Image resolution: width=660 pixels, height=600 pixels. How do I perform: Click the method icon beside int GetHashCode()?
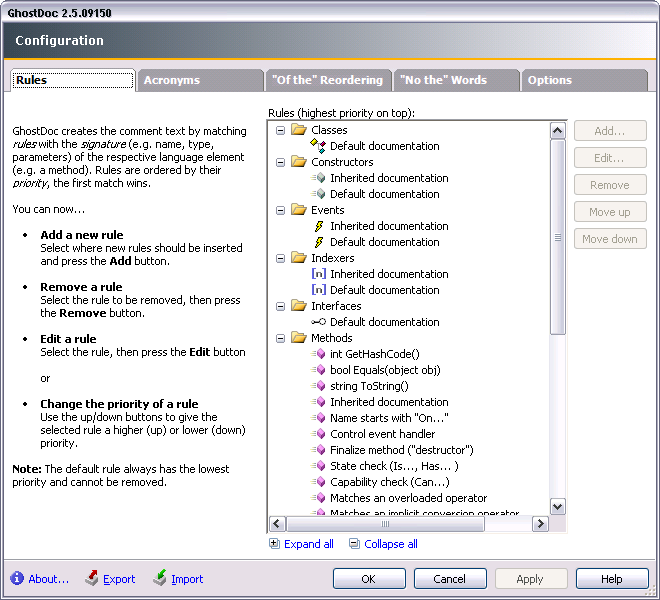[319, 354]
